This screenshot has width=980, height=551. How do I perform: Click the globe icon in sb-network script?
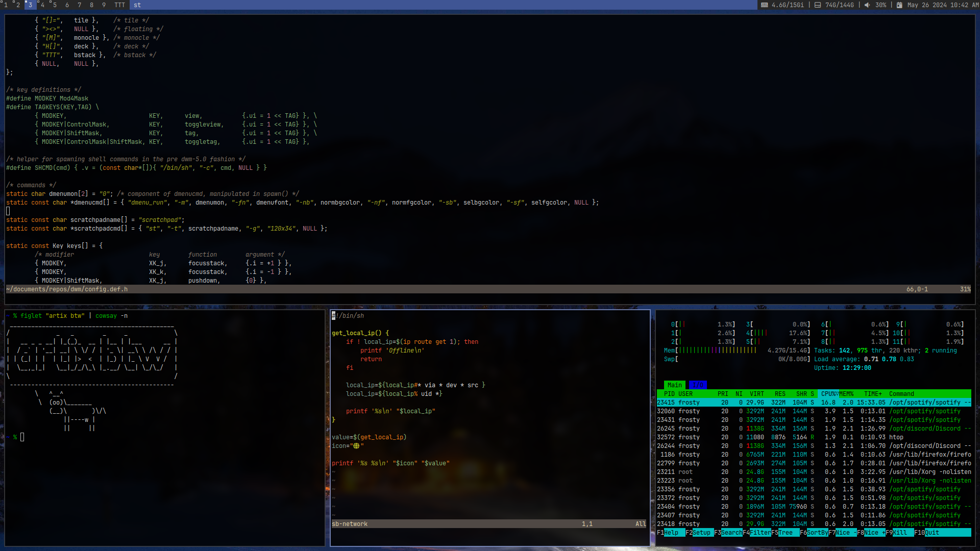pyautogui.click(x=356, y=446)
